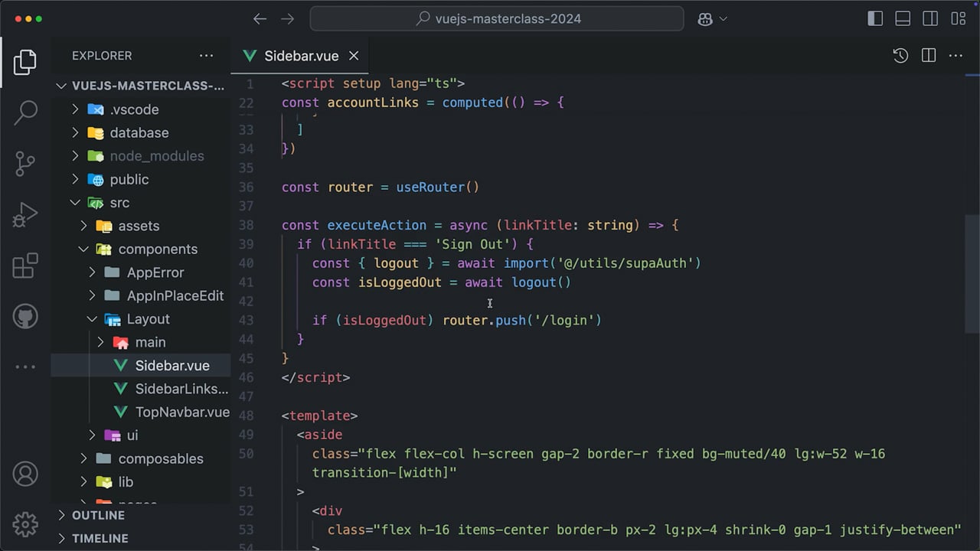Open the Extensions view
The width and height of the screenshot is (980, 551).
tap(25, 266)
